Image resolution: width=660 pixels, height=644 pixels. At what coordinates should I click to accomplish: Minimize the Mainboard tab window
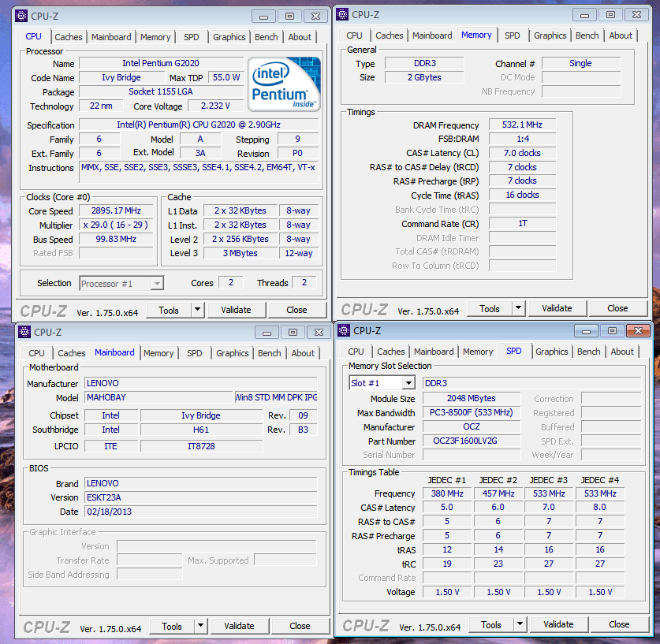coord(267,333)
